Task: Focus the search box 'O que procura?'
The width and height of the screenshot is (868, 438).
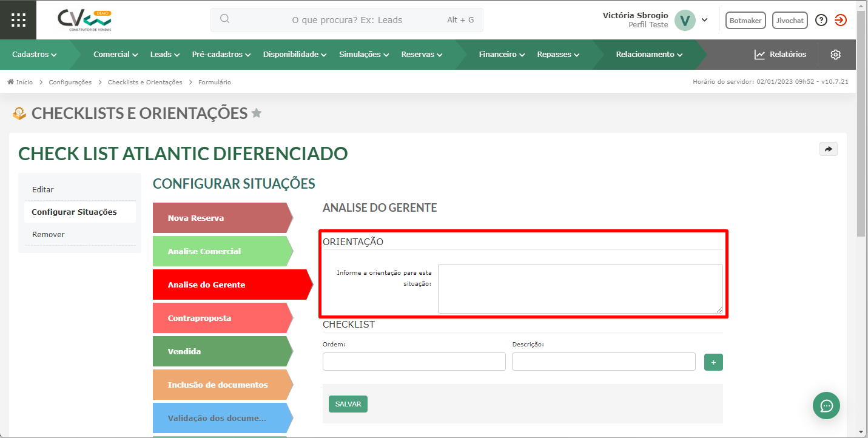Action: pyautogui.click(x=347, y=20)
